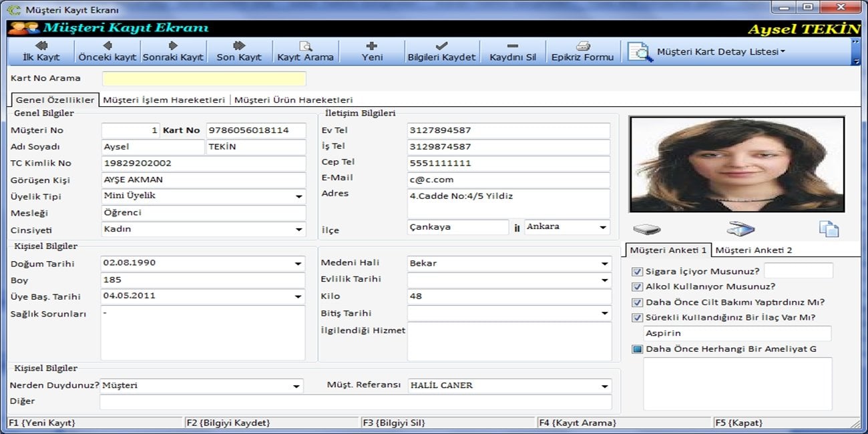This screenshot has width=868, height=434.
Task: Toggle Sürekli Kullandığınız Bir İlaç checkbox
Action: 637,318
